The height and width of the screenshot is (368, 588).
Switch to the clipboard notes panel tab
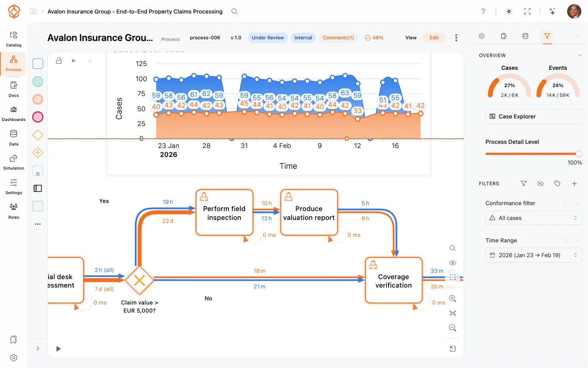pos(504,36)
